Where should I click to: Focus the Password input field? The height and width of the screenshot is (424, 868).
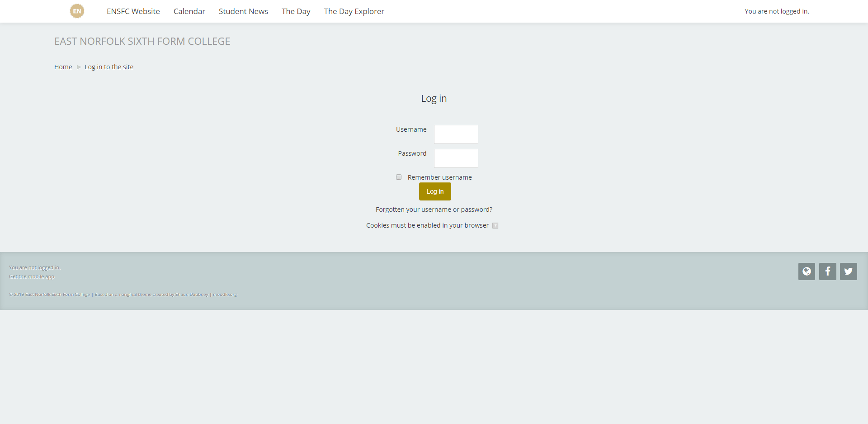coord(456,158)
